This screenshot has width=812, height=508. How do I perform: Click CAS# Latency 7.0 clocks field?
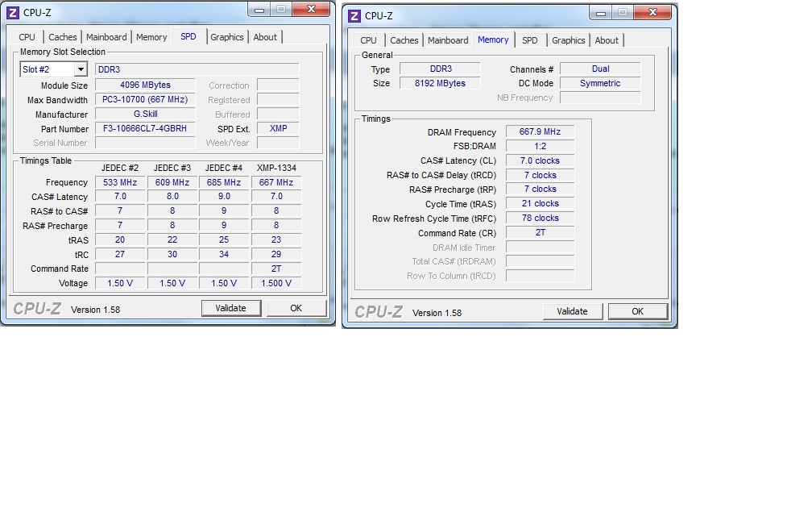[540, 160]
